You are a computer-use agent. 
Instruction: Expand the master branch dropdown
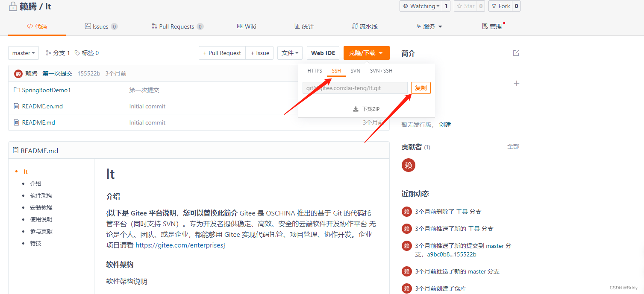coord(24,53)
